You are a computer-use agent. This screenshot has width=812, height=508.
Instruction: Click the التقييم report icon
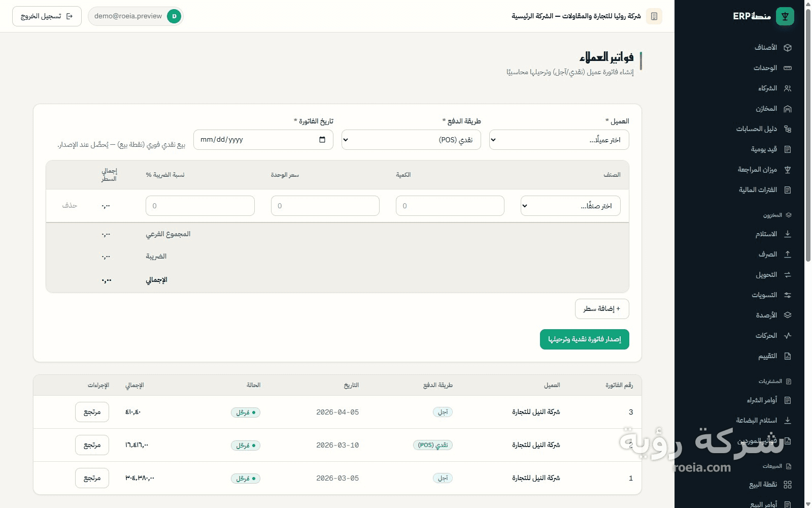pos(788,356)
